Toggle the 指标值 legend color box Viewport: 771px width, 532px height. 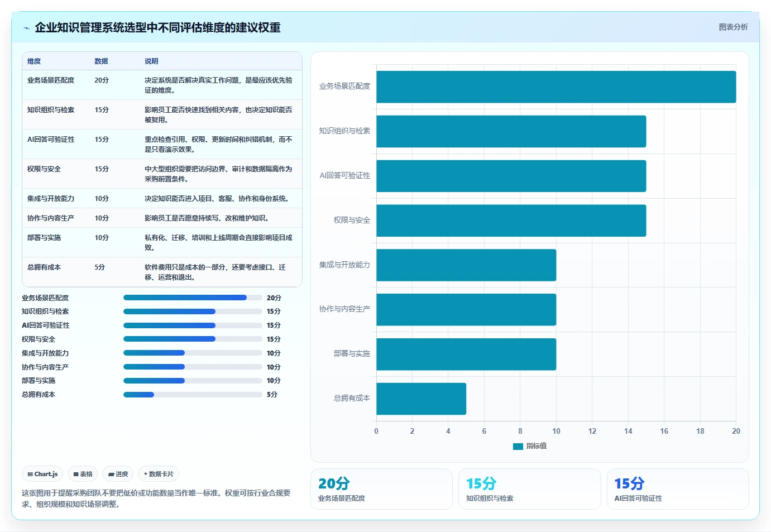pos(518,446)
